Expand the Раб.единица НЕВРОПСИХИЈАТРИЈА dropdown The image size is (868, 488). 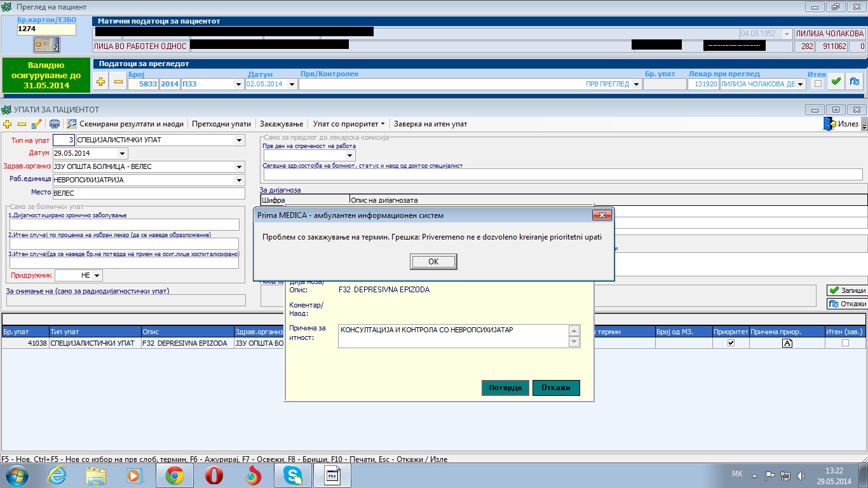pos(239,180)
